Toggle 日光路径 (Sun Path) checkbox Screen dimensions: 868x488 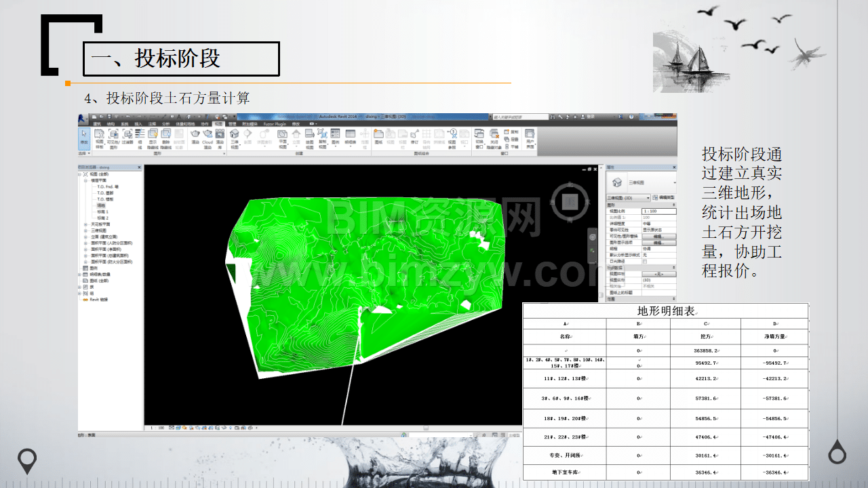[645, 262]
